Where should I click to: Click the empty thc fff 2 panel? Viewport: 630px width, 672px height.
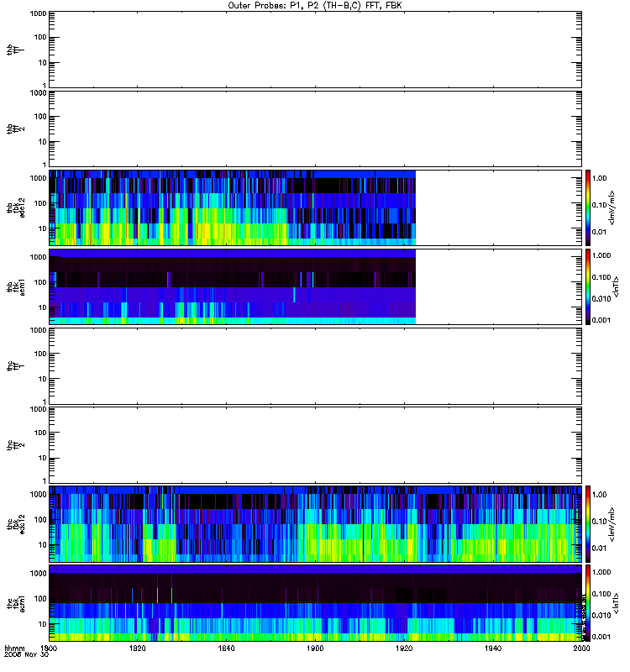(315, 445)
